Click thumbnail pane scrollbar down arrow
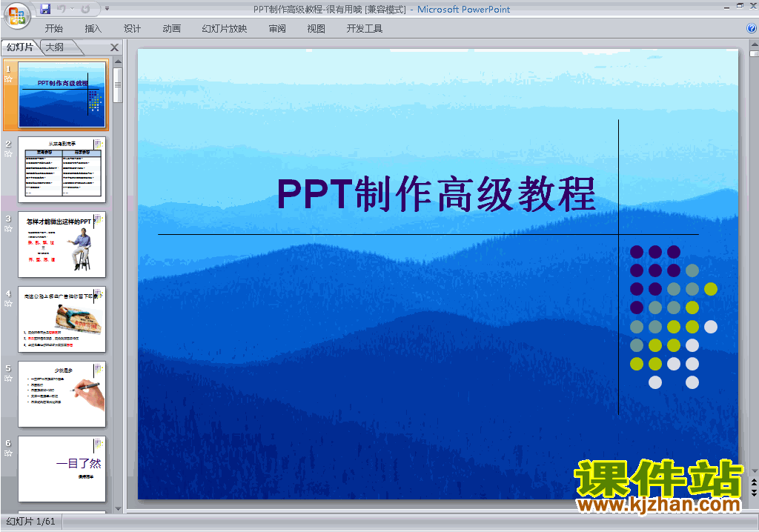Viewport: 759px width, 532px height. [118, 508]
